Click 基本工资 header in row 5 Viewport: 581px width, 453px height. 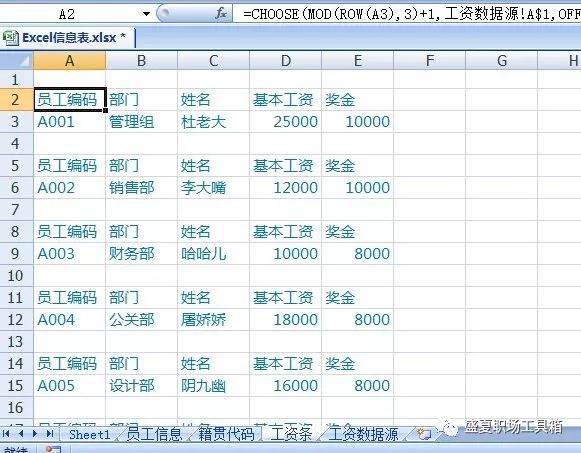tap(285, 166)
